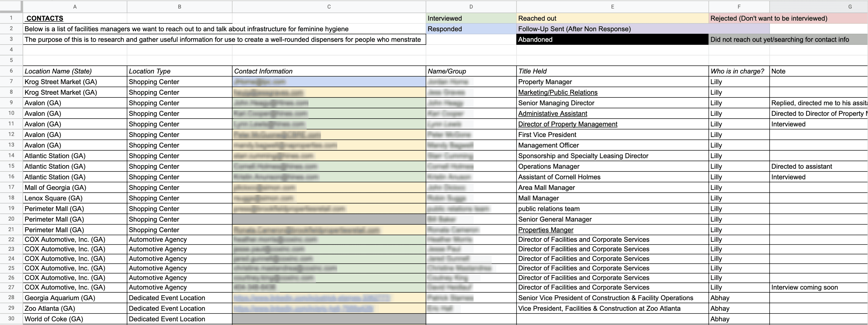Click the blue Responded legend cell
The image size is (868, 325).
pos(471,29)
